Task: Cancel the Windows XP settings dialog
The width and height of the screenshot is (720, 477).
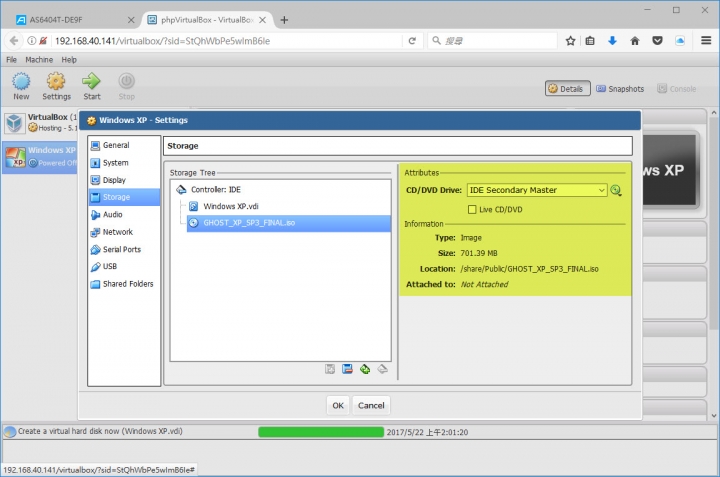Action: (x=371, y=405)
